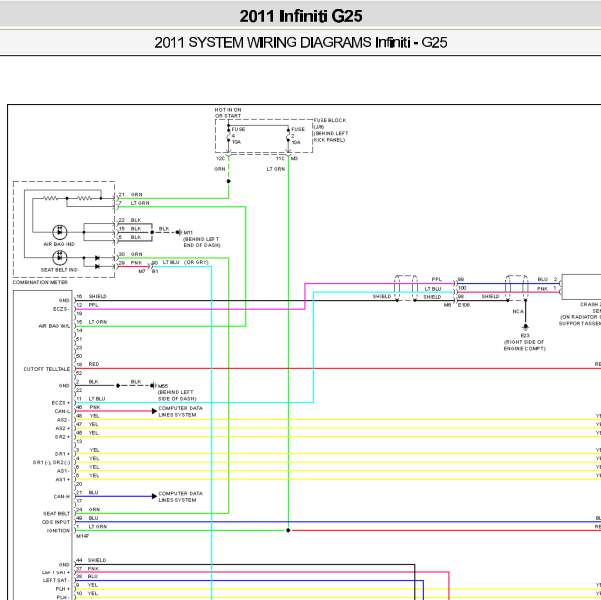Click the "E23 (RIGHT SIDE OF ENGINE COMPT)" ground label
The image size is (601, 600).
pos(525,342)
